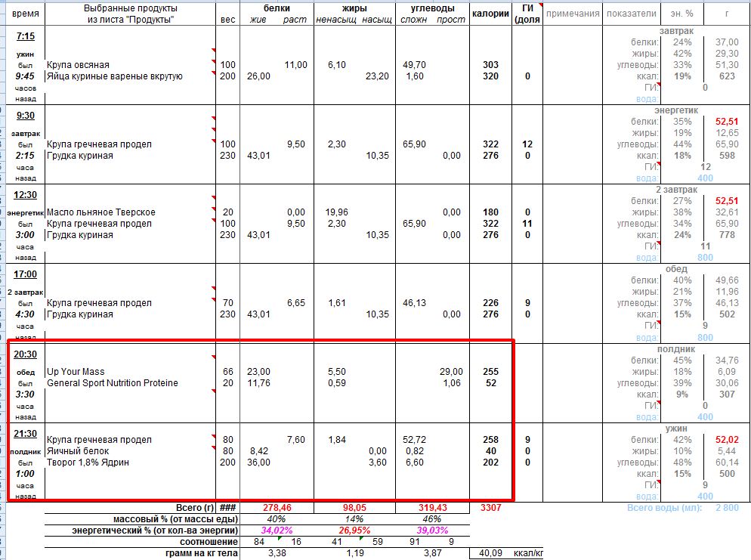Image resolution: width=751 pixels, height=560 pixels.
Task: Select the total calories value 3307
Action: (x=490, y=509)
